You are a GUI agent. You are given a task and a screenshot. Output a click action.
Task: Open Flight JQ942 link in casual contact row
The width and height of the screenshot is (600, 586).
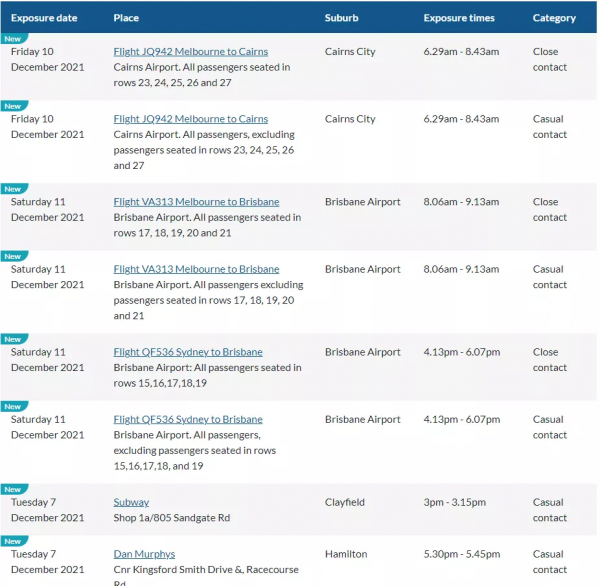tap(191, 119)
